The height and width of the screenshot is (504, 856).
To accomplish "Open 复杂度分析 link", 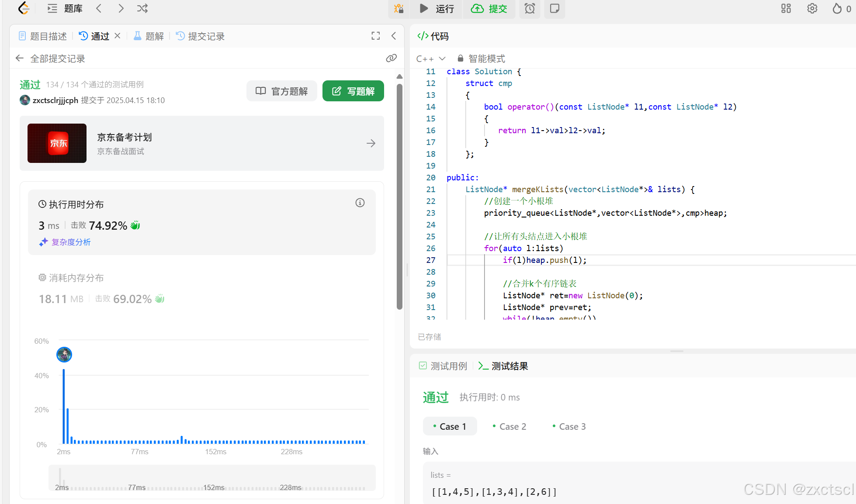I will coord(71,242).
